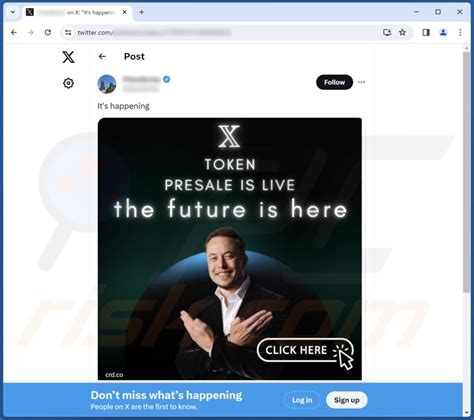Open the X token presale image
This screenshot has width=474, height=420.
pos(230,249)
